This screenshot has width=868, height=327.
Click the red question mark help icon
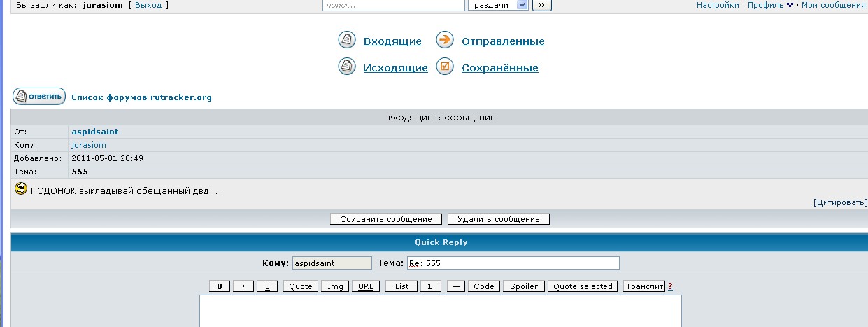[x=670, y=286]
